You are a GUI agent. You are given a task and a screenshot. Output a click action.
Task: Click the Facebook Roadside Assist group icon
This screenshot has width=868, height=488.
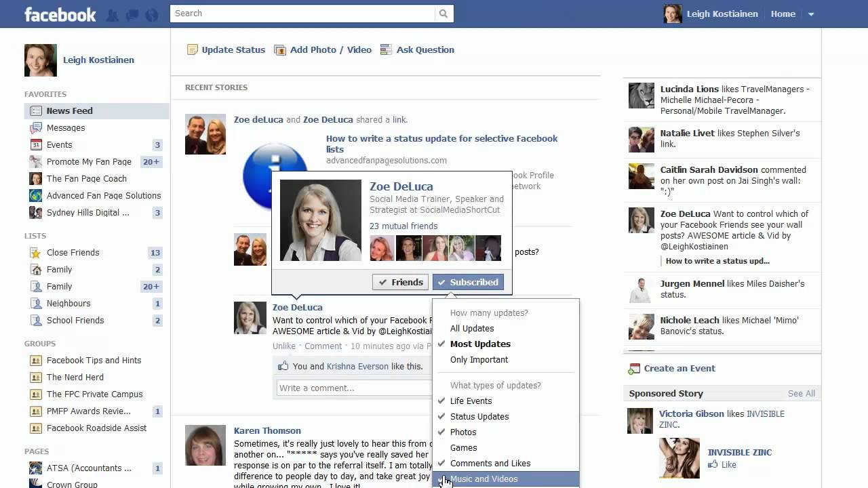pyautogui.click(x=36, y=428)
